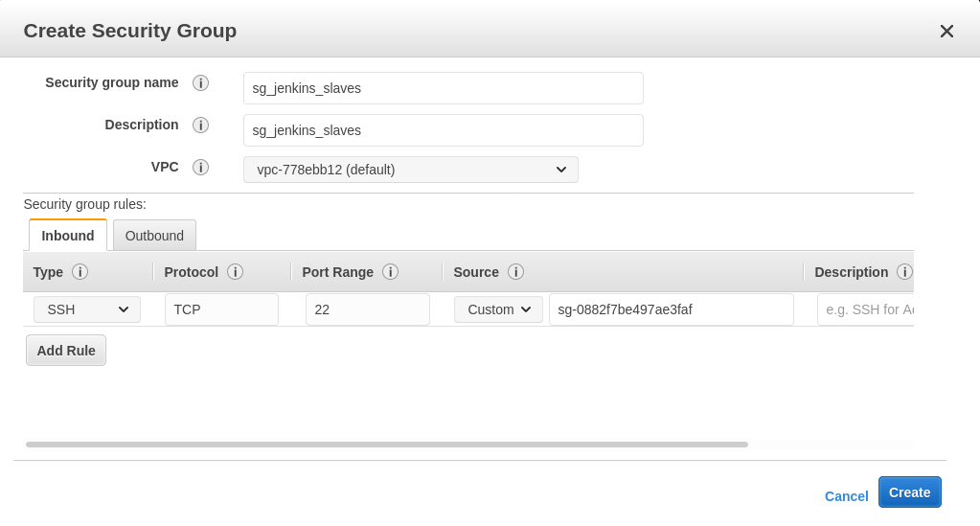Click the Cancel link

point(846,496)
